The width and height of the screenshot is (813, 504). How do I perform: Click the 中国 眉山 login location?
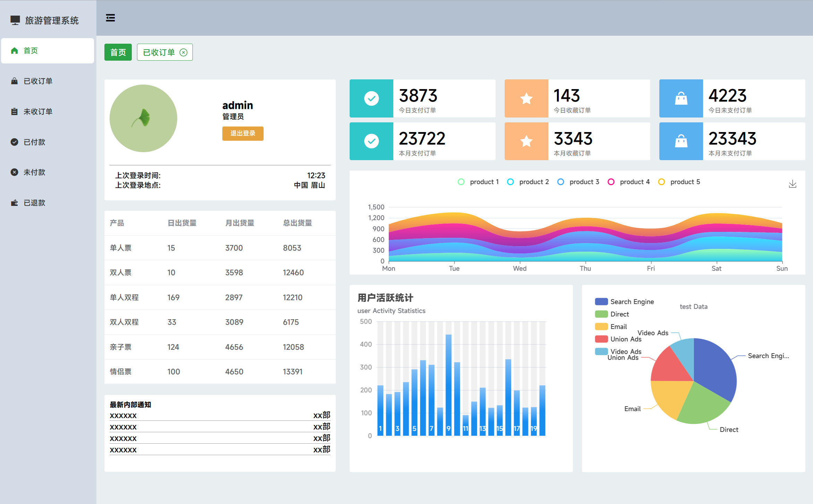309,185
